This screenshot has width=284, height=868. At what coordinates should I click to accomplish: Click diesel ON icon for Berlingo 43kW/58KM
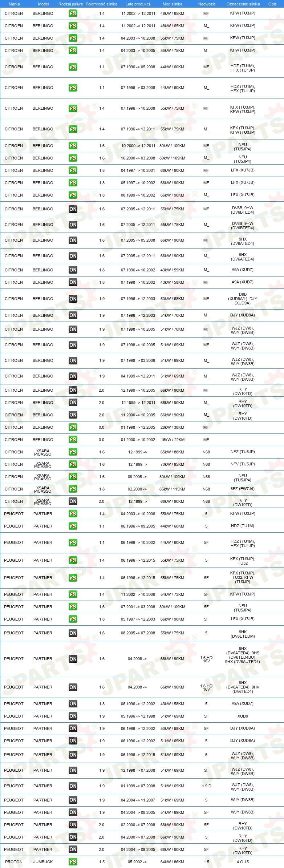[73, 282]
